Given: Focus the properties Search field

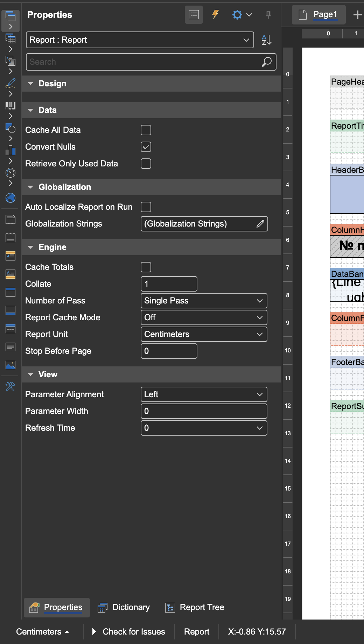Looking at the screenshot, I should click(151, 62).
